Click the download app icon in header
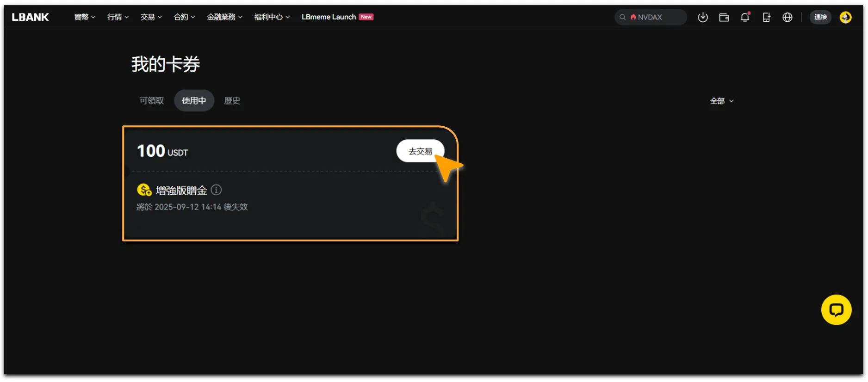Screen dimensions: 868x382 coord(703,17)
